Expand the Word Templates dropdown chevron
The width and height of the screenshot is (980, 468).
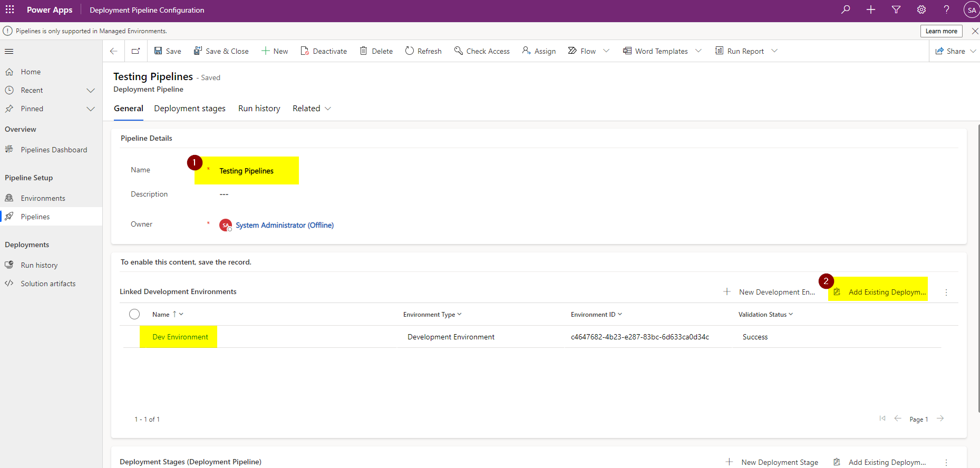698,51
